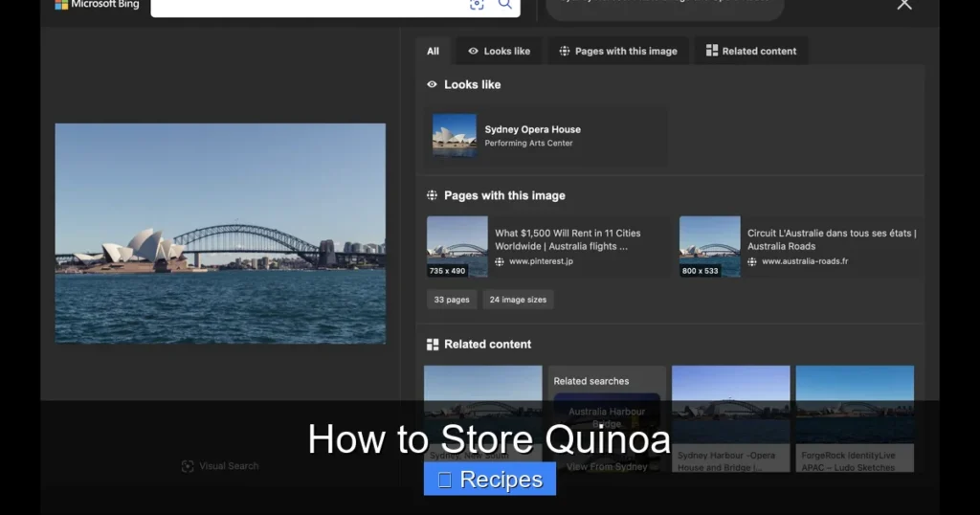Open the ForgeRock IdentityLive APAC related image

click(855, 418)
